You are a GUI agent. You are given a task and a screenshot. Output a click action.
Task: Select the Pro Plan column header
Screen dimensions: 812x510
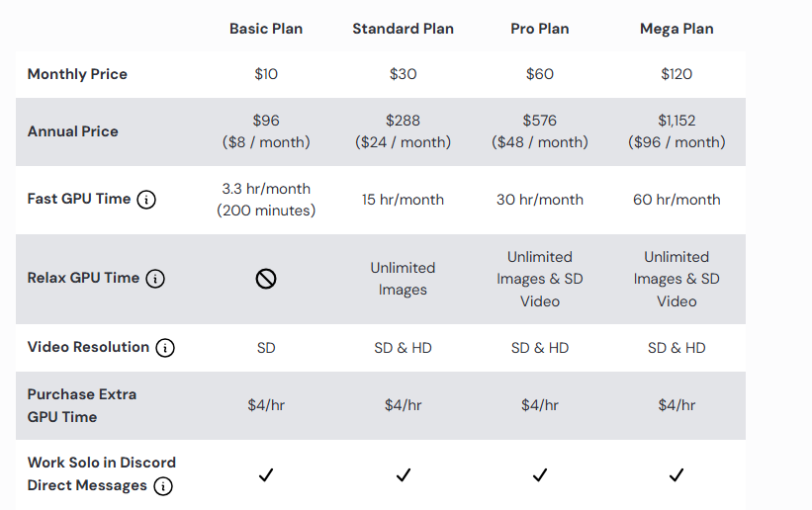click(540, 29)
